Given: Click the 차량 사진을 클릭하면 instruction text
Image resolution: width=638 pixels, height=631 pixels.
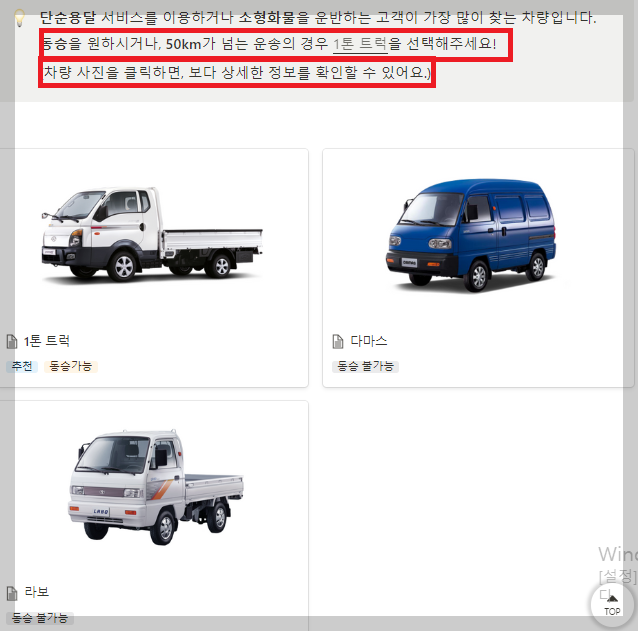Looking at the screenshot, I should [x=237, y=73].
